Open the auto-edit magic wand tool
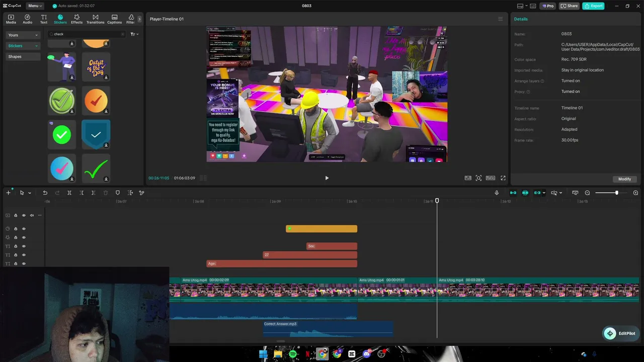The image size is (644, 362). (x=142, y=193)
